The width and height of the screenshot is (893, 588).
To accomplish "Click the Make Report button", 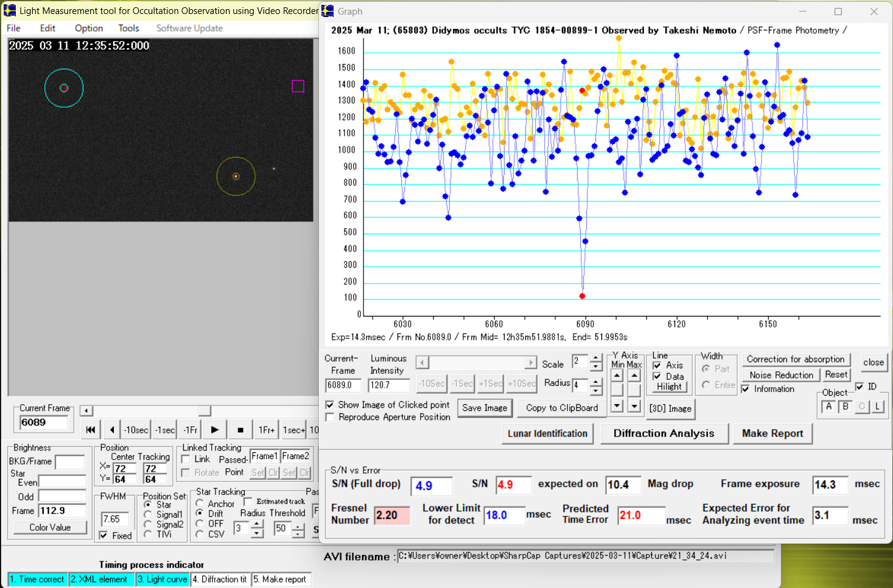I will [772, 433].
